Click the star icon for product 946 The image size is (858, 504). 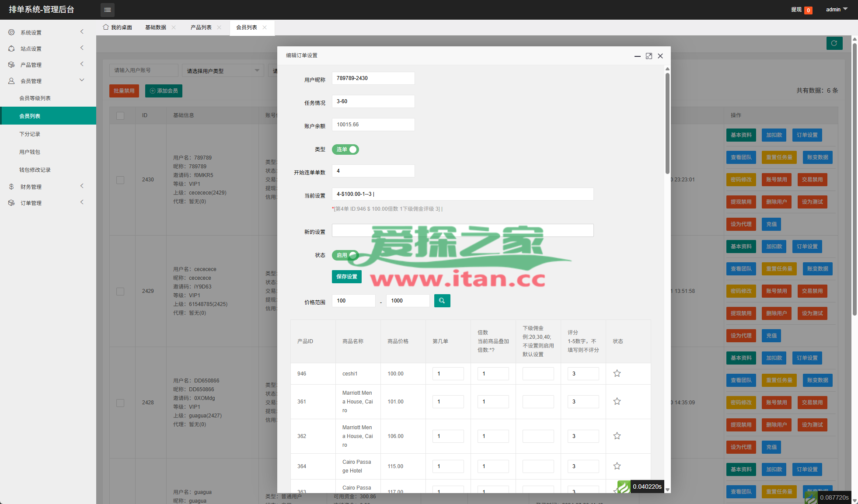[x=617, y=373]
